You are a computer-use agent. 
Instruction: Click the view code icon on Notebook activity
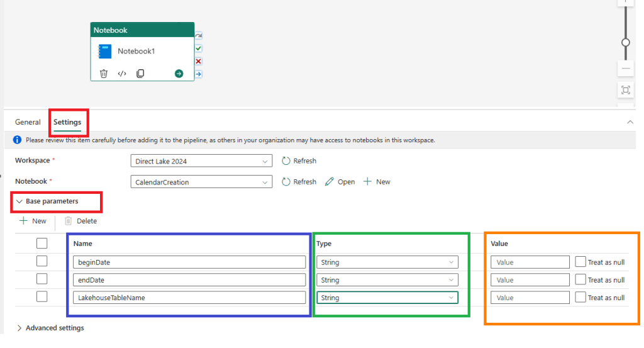click(122, 74)
